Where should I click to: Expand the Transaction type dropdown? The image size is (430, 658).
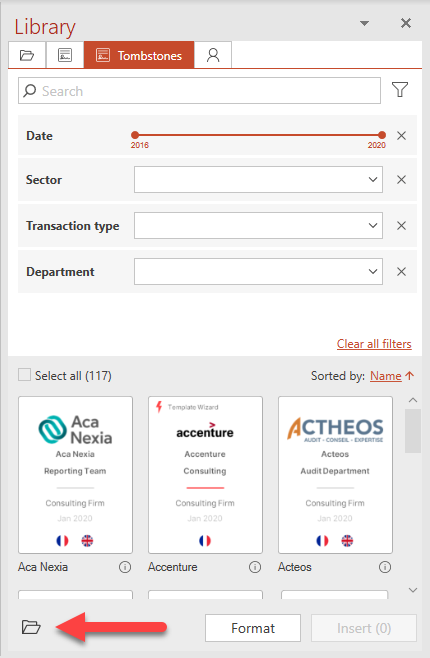(258, 225)
